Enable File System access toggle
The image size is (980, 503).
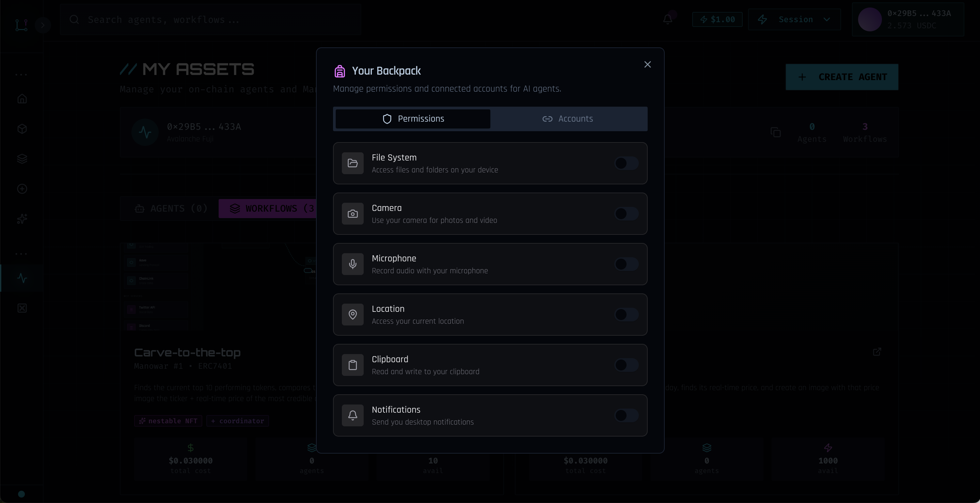point(626,163)
